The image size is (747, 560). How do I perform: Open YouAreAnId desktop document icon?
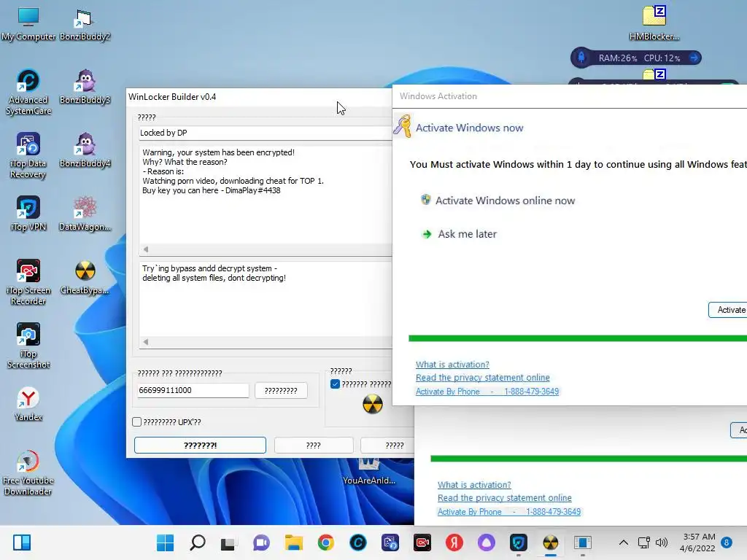coord(368,472)
